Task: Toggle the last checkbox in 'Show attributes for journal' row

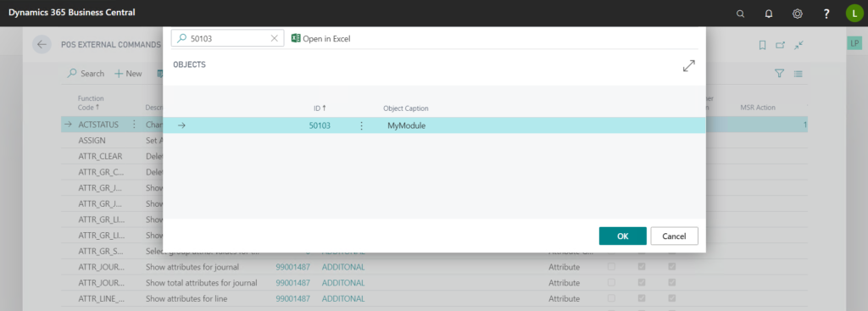Action: [x=671, y=267]
